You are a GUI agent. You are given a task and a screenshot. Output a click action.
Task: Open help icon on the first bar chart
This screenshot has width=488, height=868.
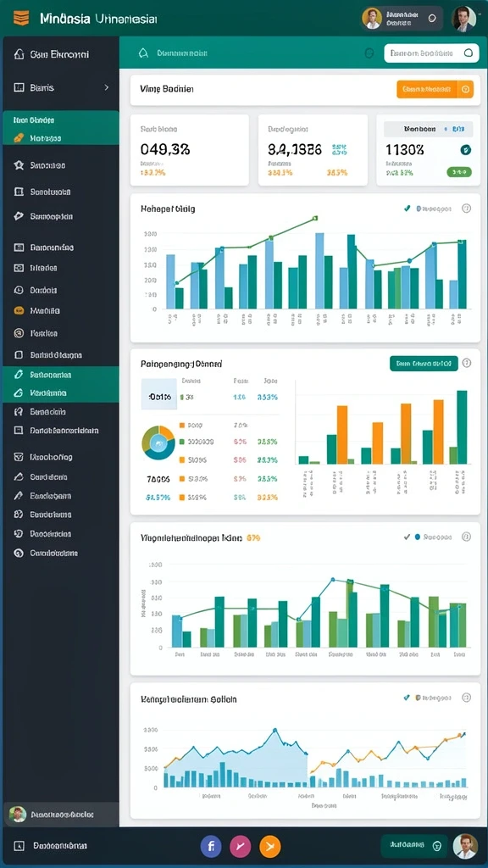(467, 209)
